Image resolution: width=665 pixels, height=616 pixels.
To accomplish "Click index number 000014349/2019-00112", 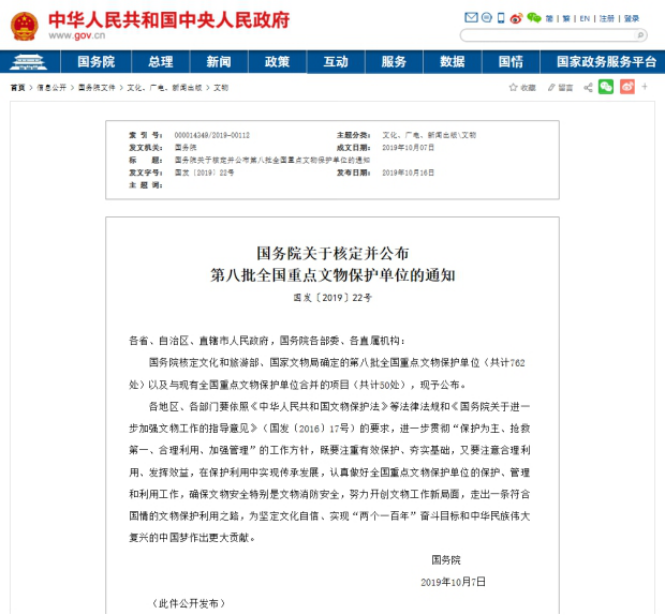I will coord(212,135).
